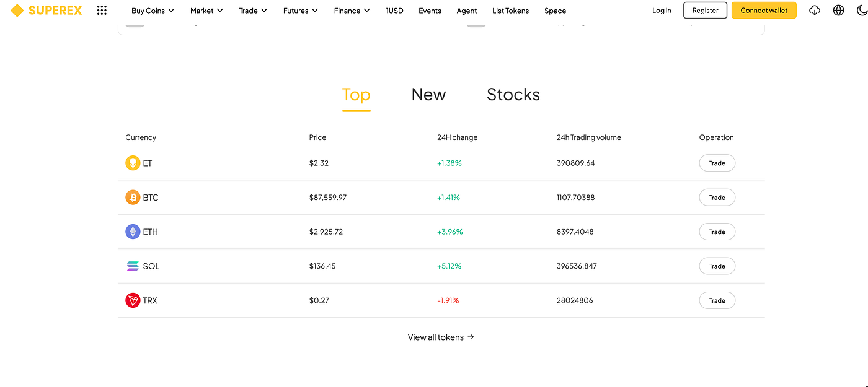Click the SOL coin icon

click(133, 266)
